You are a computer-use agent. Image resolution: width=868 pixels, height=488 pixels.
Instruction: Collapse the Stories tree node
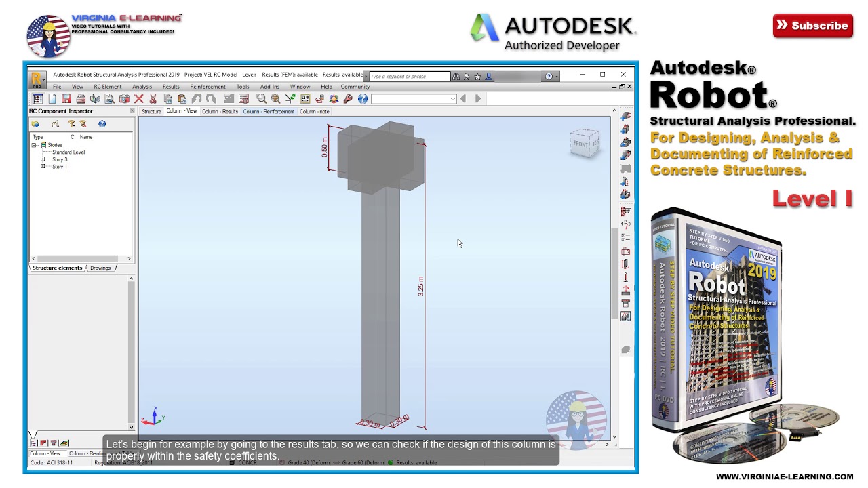[34, 145]
